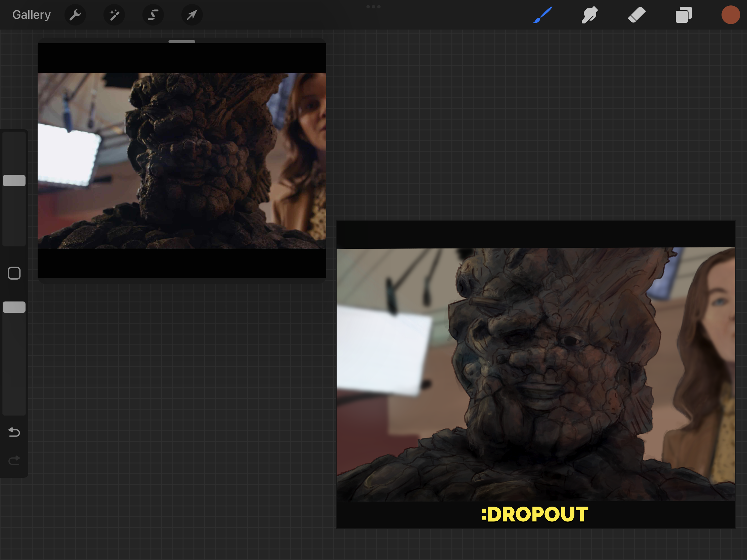Tap the Undo arrow
Viewport: 747px width, 560px height.
click(x=14, y=432)
